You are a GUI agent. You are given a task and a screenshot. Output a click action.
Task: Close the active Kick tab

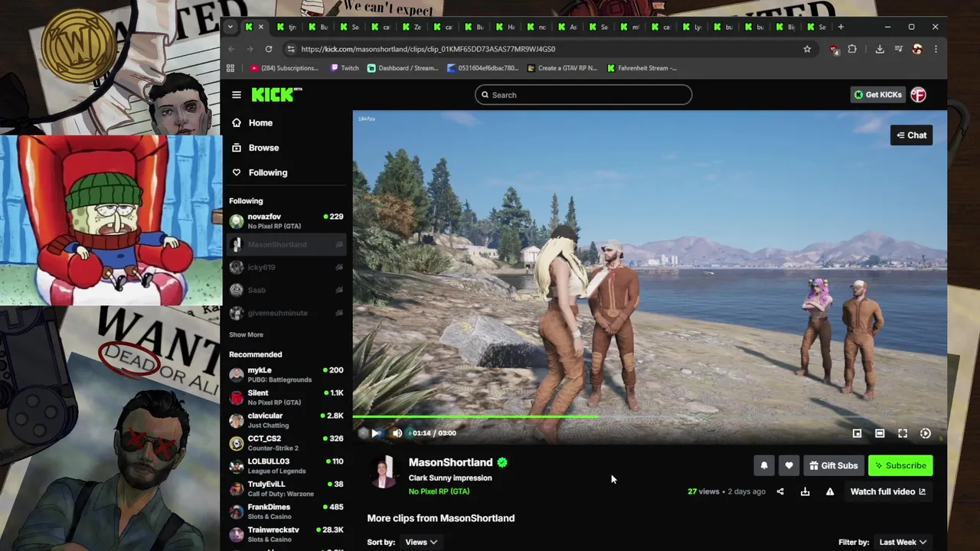(x=260, y=27)
